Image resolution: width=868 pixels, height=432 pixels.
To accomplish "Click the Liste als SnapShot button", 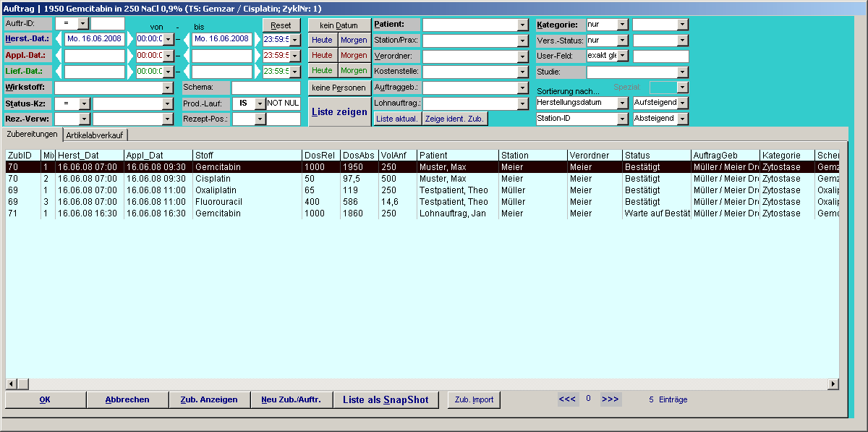I will point(386,399).
